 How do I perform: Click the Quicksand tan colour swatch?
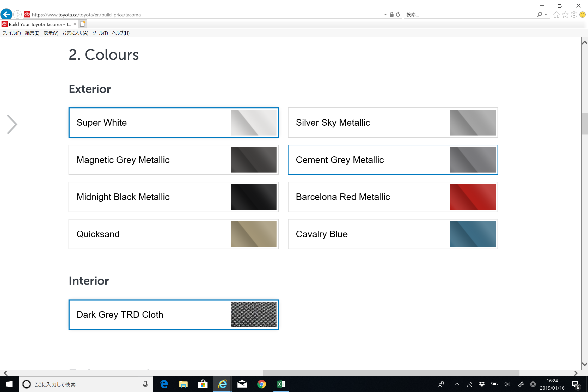click(x=253, y=234)
